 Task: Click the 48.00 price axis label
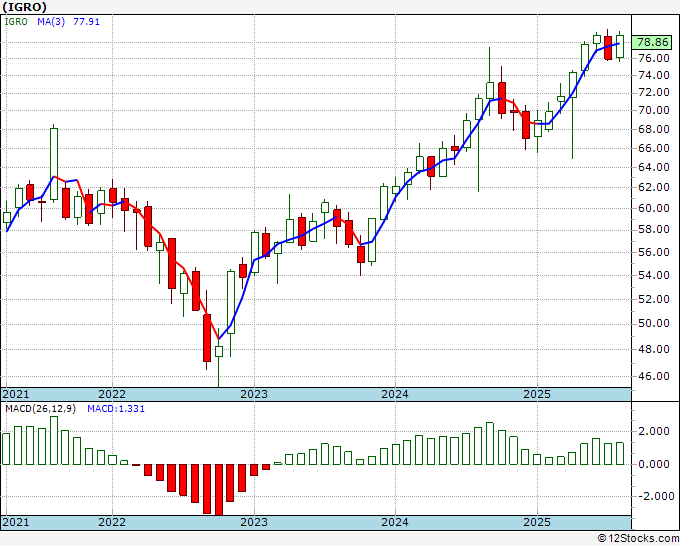pos(654,349)
